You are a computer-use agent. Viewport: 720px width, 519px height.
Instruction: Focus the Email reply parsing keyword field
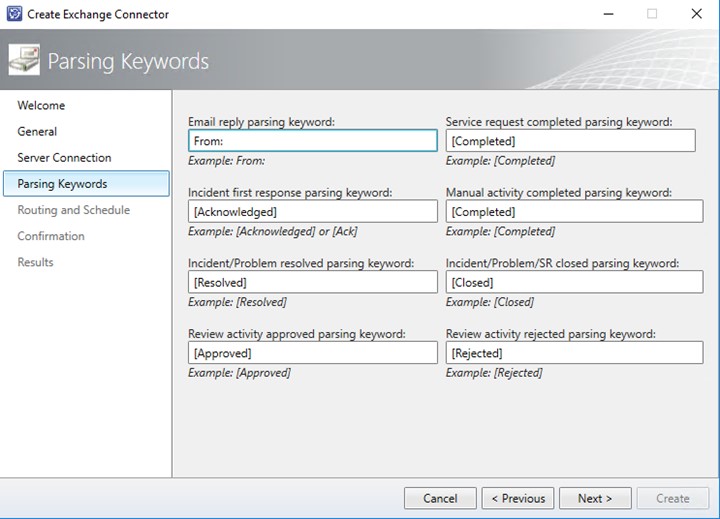pyautogui.click(x=313, y=141)
